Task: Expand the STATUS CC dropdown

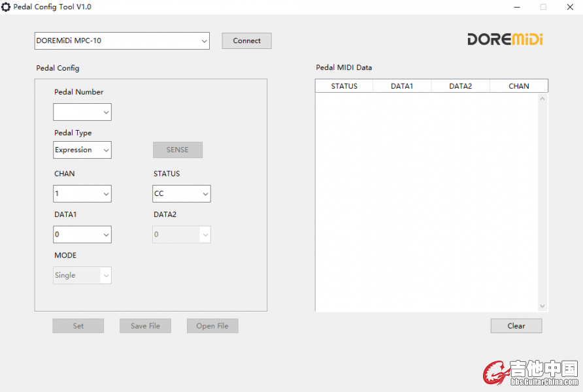Action: point(182,194)
